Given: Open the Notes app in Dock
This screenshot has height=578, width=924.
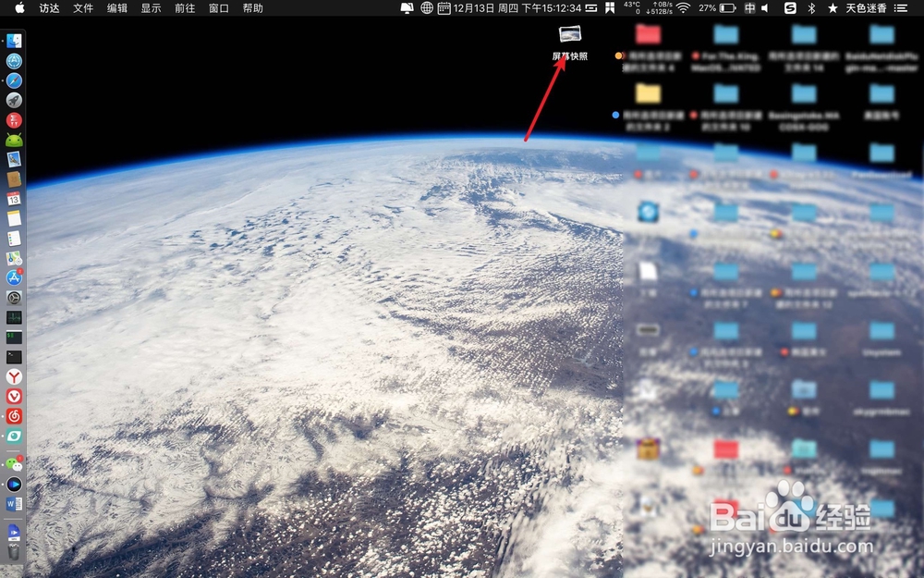Looking at the screenshot, I should click(x=14, y=218).
